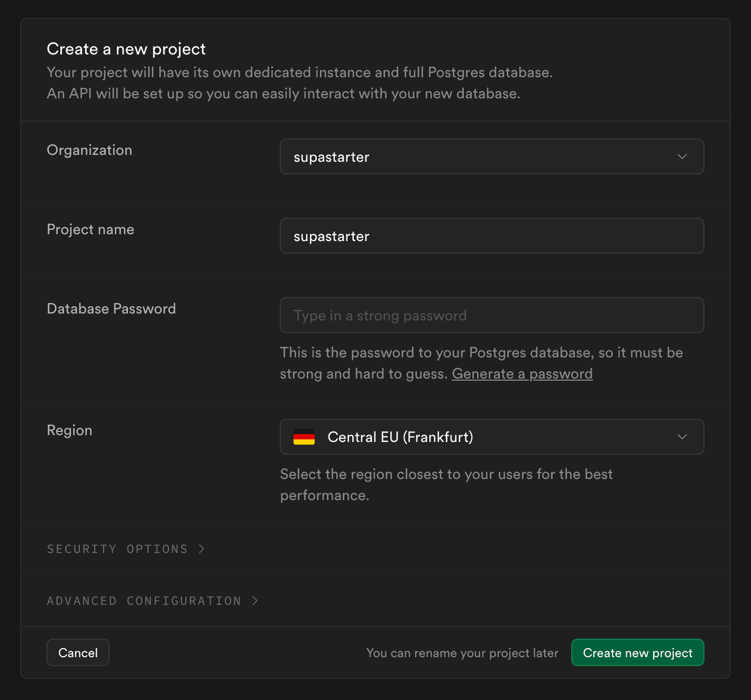Image resolution: width=751 pixels, height=700 pixels.
Task: Expand the Advanced Configuration section
Action: tap(152, 601)
